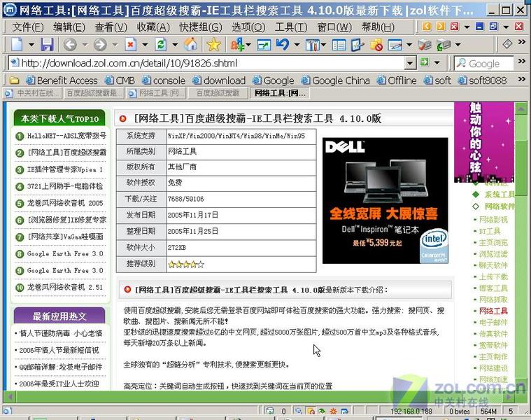Viewport: 531px width, 420px height.
Task: Expand the links bar overflow chevron
Action: (x=522, y=79)
